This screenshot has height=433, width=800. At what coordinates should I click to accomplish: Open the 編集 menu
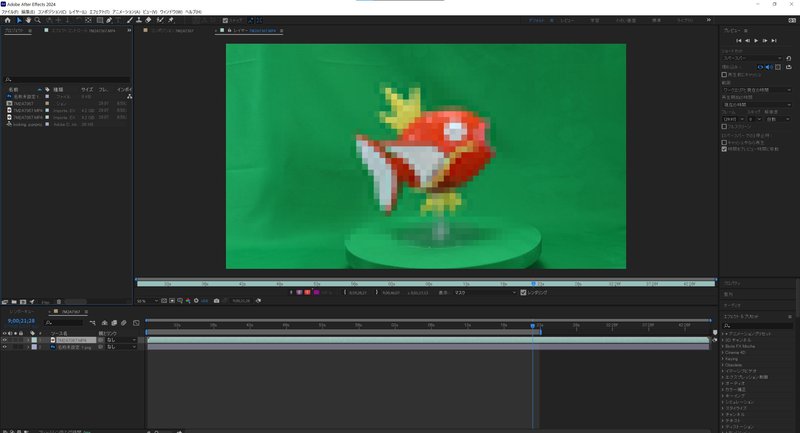[x=28, y=12]
